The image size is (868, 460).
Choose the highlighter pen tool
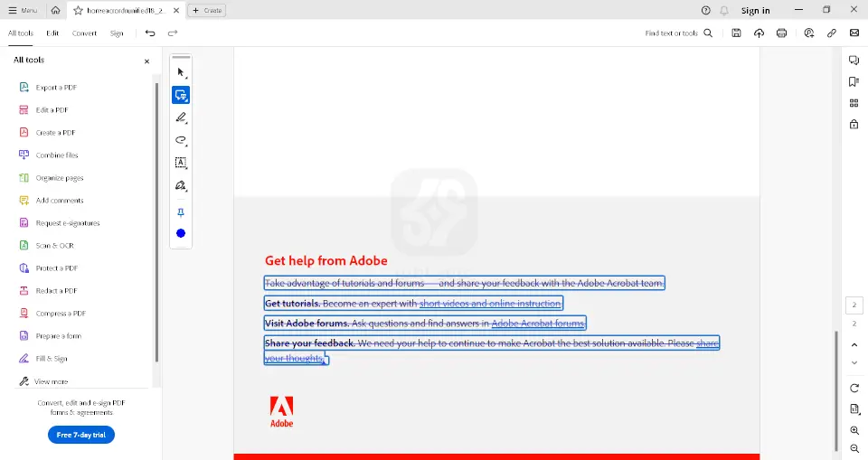[x=181, y=117]
